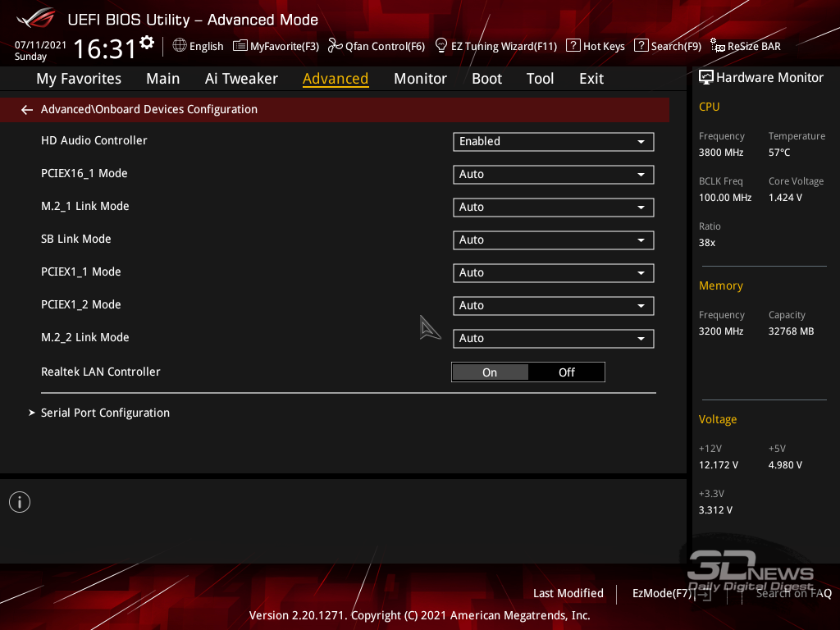This screenshot has height=630, width=840.
Task: Click the Realtek LAN Controller label
Action: point(101,372)
